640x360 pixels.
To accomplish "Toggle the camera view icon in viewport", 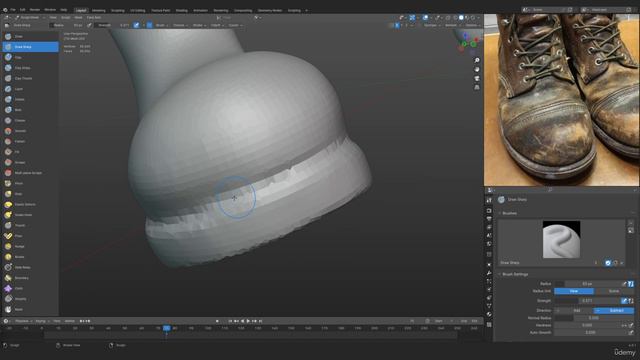I will tap(477, 78).
